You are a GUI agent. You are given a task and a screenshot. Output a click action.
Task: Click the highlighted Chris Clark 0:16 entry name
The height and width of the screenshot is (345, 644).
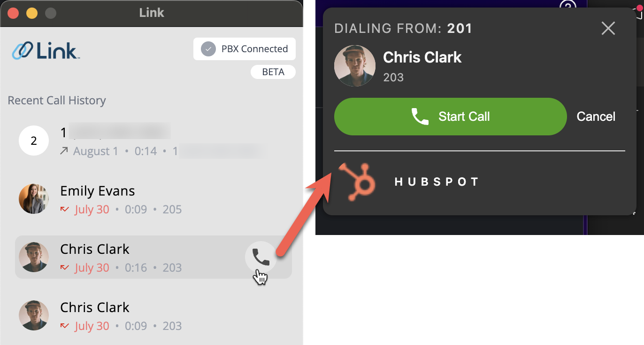95,249
